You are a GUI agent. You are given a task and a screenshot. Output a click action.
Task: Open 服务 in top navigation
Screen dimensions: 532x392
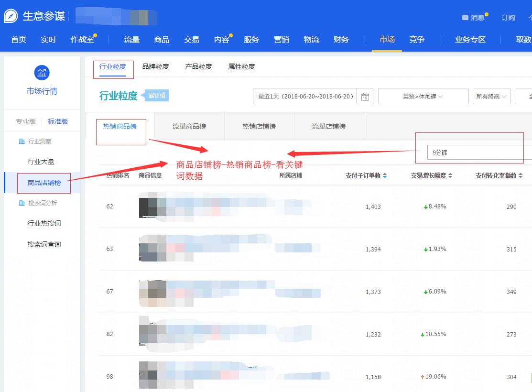point(251,39)
